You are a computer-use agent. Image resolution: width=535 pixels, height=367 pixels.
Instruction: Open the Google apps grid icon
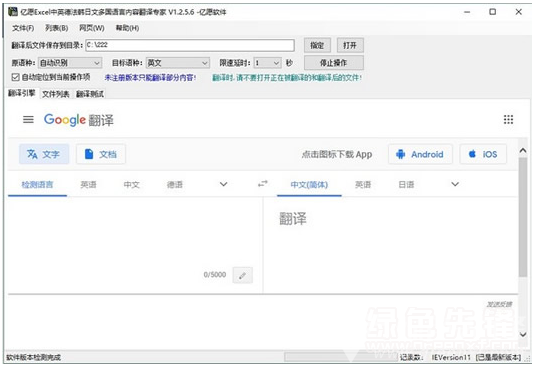click(x=508, y=119)
